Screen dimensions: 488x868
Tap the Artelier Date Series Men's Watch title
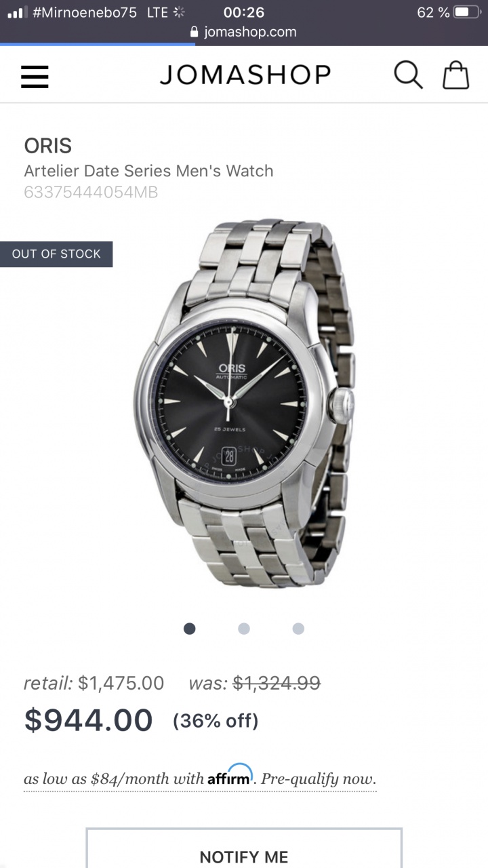[148, 171]
